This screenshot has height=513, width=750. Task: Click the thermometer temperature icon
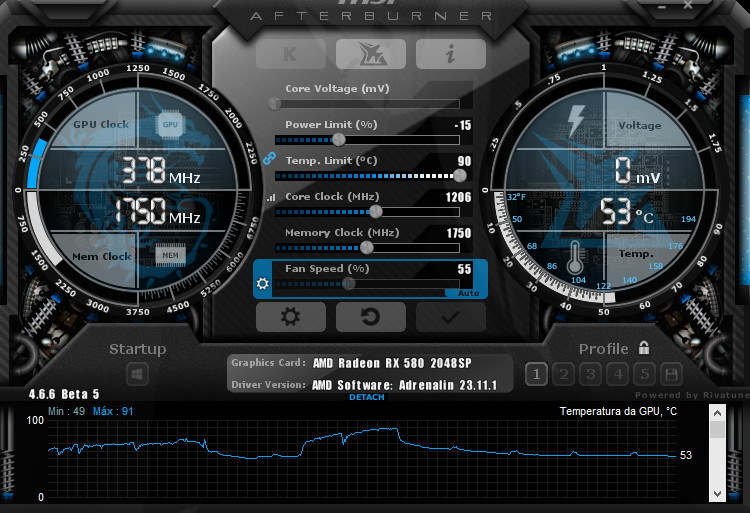pos(575,258)
